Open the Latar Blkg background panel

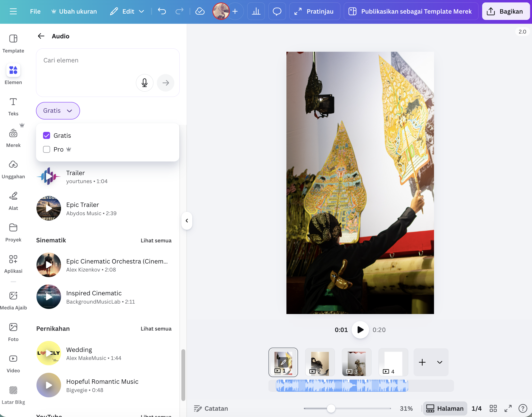click(x=13, y=395)
